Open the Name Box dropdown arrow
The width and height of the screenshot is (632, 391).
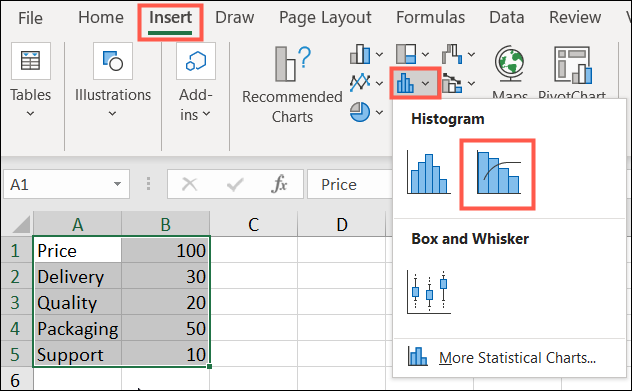point(117,184)
